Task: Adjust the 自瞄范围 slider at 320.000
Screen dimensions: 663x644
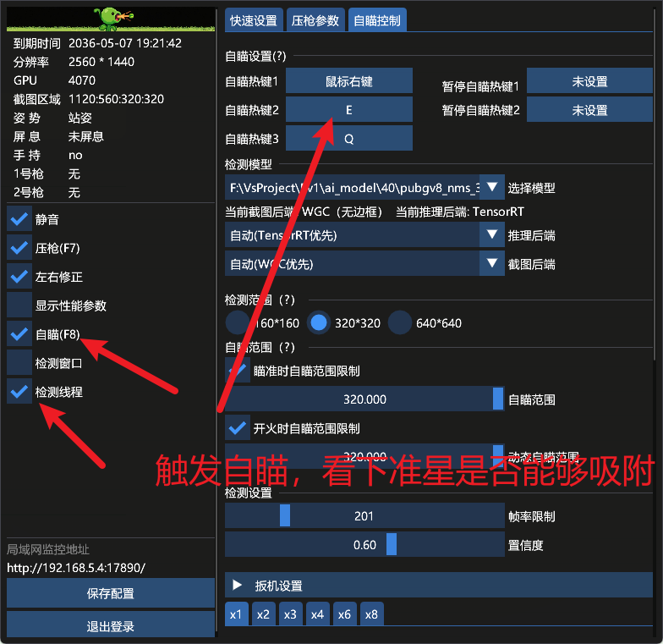Action: pyautogui.click(x=364, y=399)
